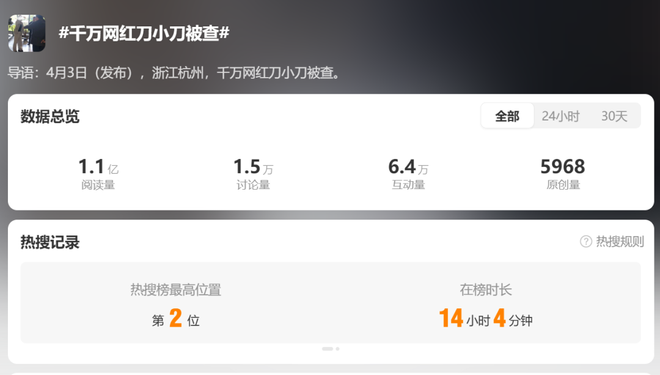Click the question mark icon beside 热搜规则
This screenshot has height=375, width=660.
pos(585,242)
